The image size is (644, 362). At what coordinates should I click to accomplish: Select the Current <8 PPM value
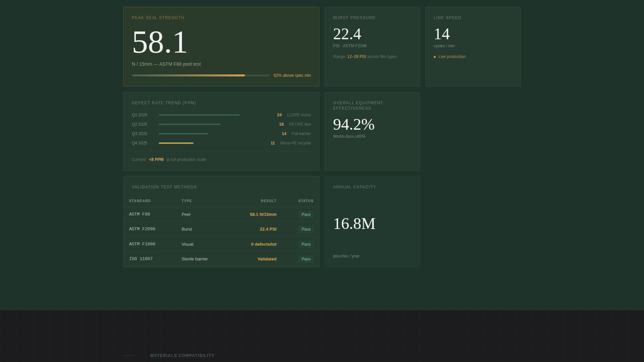156,160
